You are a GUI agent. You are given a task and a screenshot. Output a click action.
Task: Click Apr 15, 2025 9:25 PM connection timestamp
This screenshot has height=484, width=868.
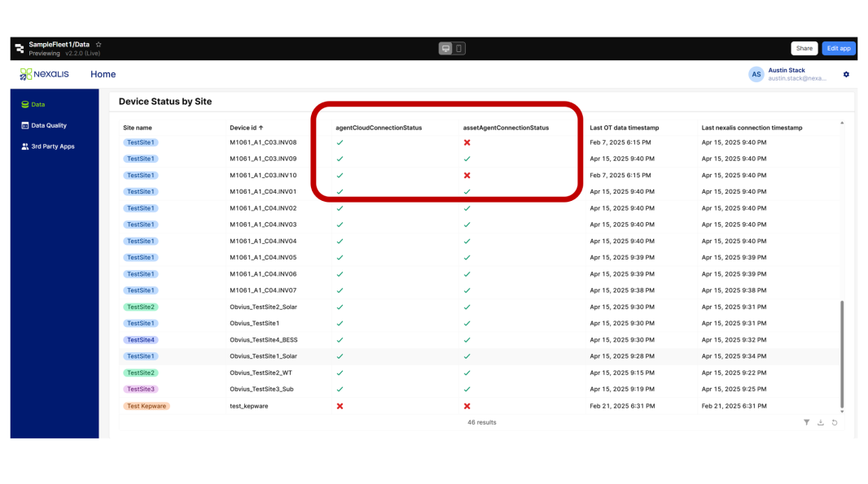tap(734, 390)
